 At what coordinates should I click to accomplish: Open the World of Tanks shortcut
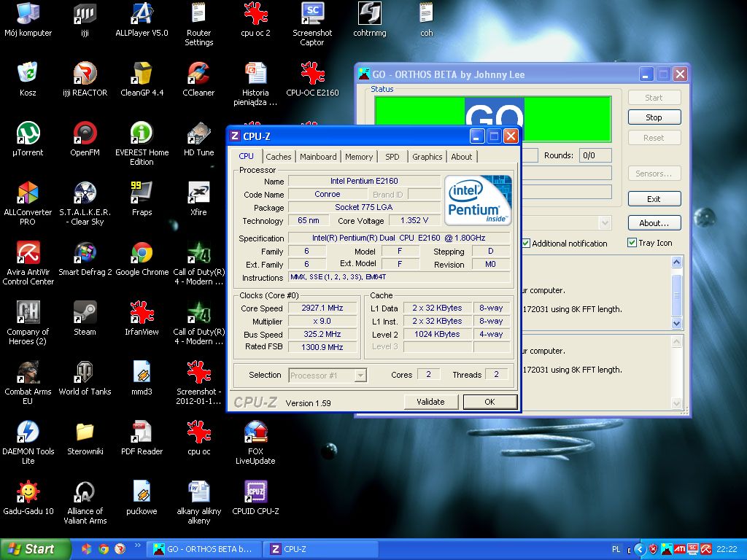(85, 373)
